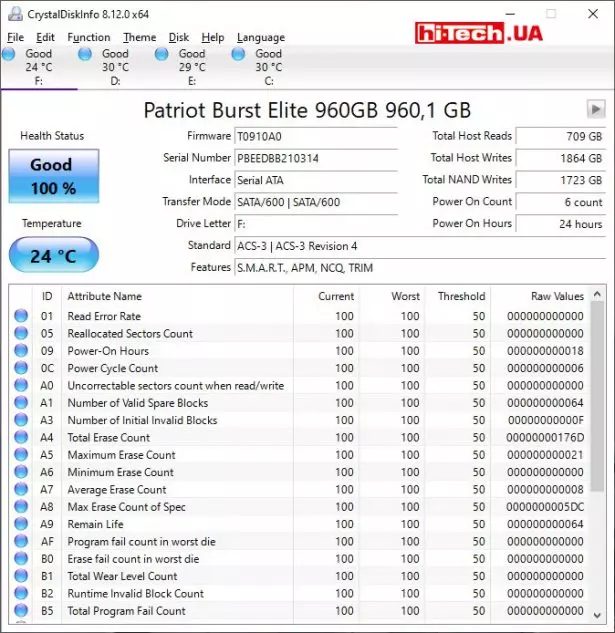Screen dimensions: 615x633
Task: Click the Standard ACS-3 field
Action: click(420, 246)
